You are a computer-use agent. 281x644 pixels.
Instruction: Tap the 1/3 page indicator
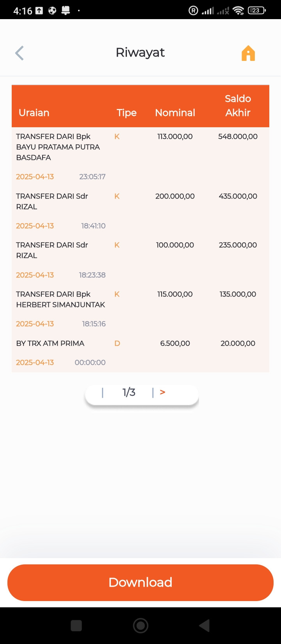pyautogui.click(x=129, y=392)
